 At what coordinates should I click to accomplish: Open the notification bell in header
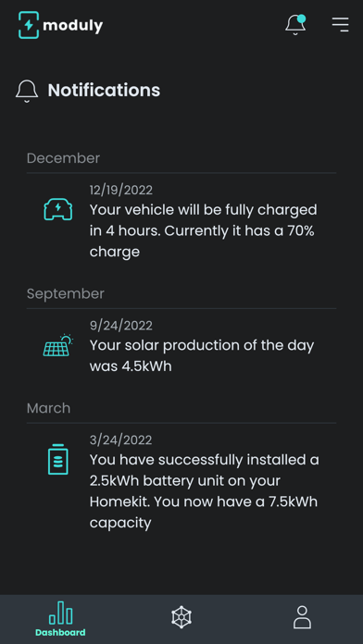pos(296,24)
